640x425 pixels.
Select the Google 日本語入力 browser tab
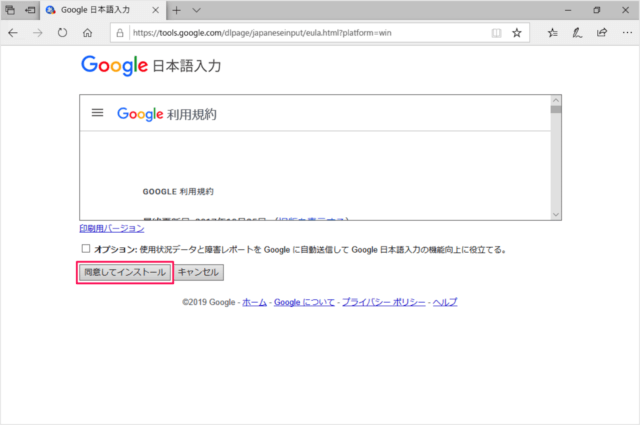coord(103,10)
